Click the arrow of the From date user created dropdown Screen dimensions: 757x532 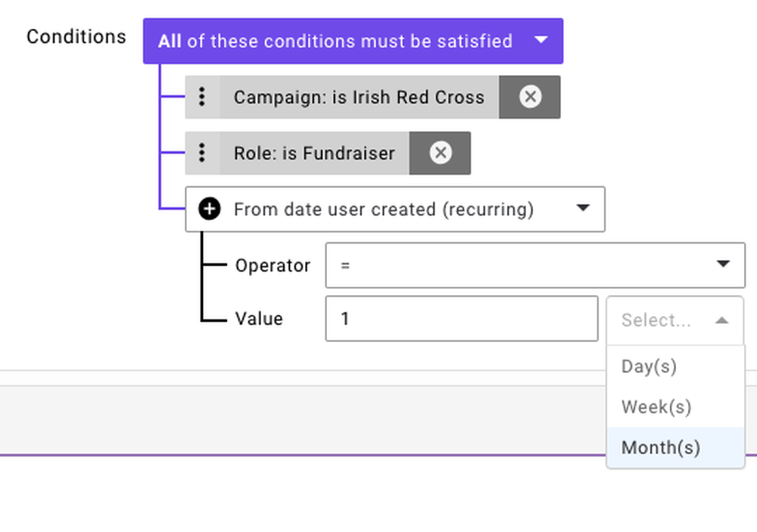[x=583, y=208]
